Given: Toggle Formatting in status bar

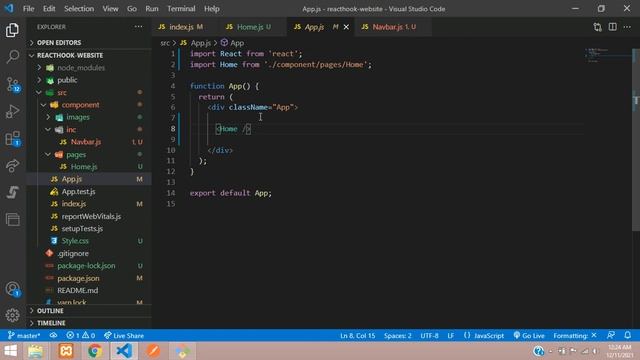Looking at the screenshot, I should 575,336.
